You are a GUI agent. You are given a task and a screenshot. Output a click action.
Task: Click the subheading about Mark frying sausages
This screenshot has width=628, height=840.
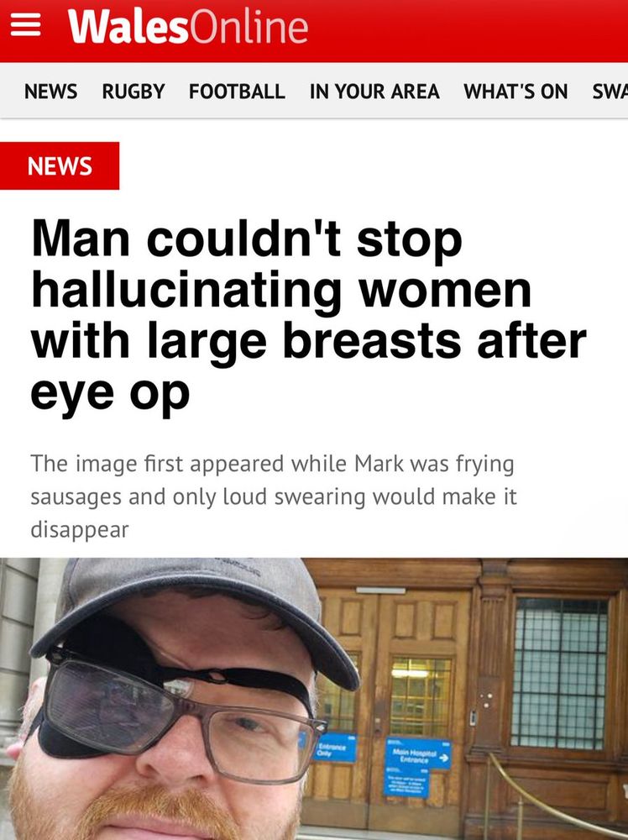point(274,496)
